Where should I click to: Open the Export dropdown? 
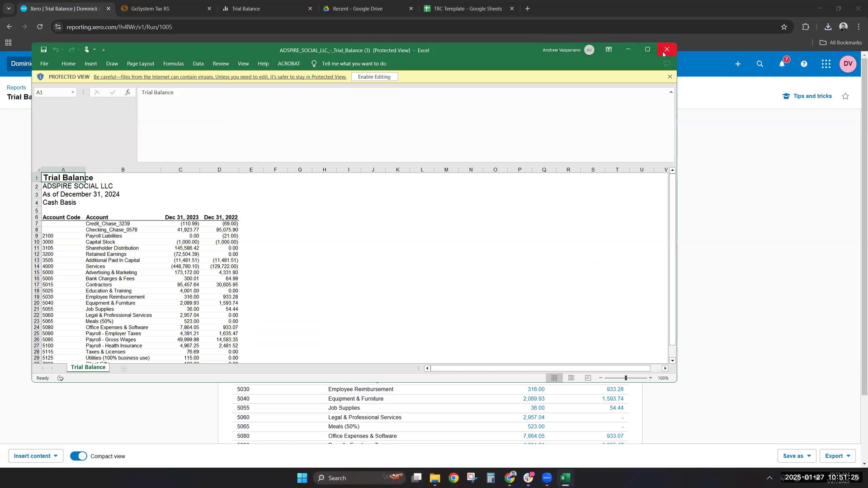(x=837, y=456)
